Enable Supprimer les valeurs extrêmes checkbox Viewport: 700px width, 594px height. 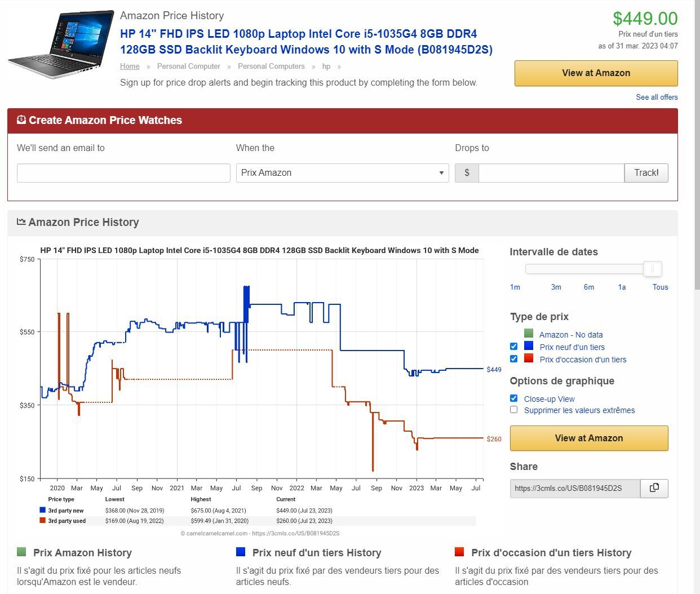(513, 410)
